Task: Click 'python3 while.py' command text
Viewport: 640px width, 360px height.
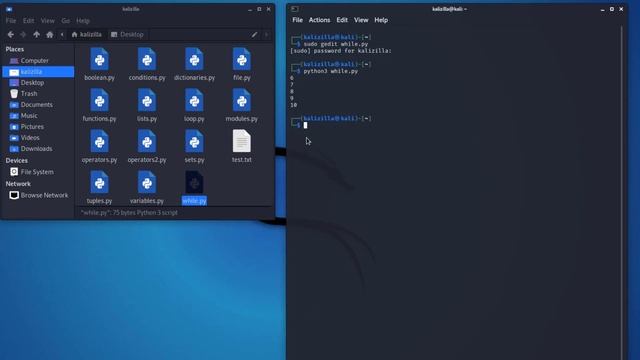Action: tap(331, 71)
